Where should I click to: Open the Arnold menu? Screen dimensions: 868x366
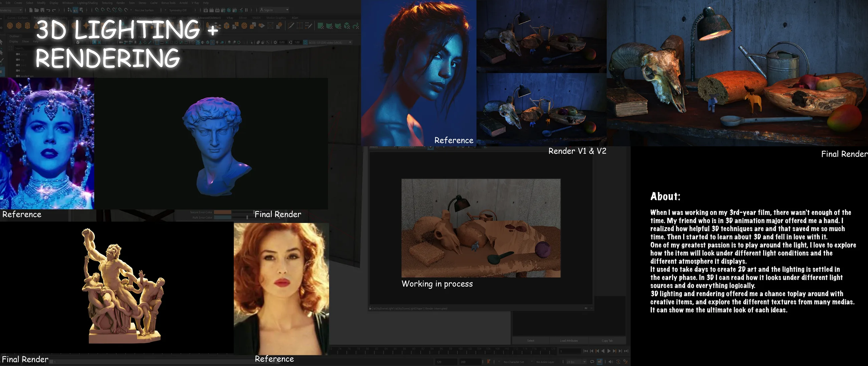click(184, 3)
